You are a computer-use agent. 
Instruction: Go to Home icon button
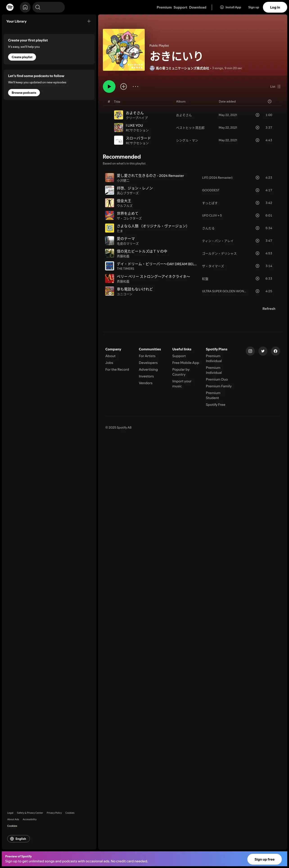coord(25,7)
